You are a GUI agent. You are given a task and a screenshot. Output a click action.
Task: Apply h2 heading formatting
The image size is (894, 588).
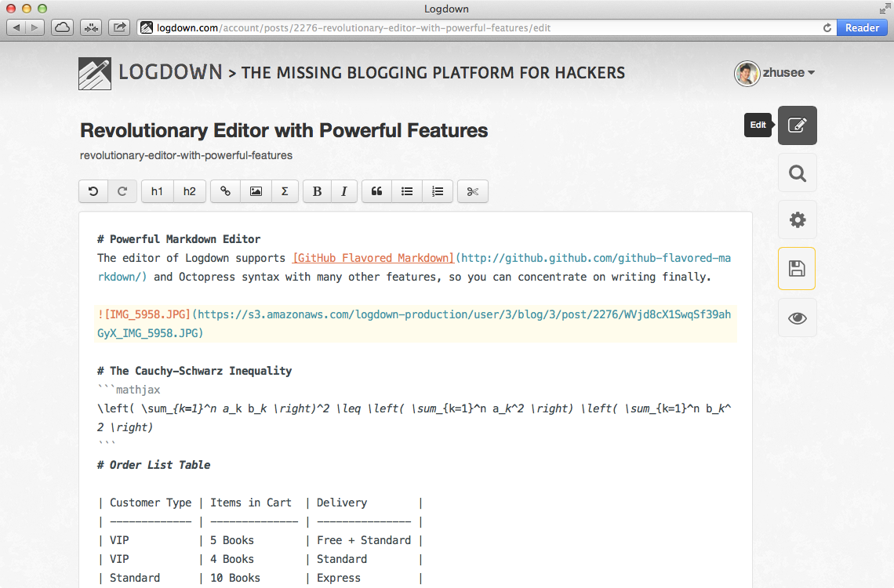click(189, 191)
